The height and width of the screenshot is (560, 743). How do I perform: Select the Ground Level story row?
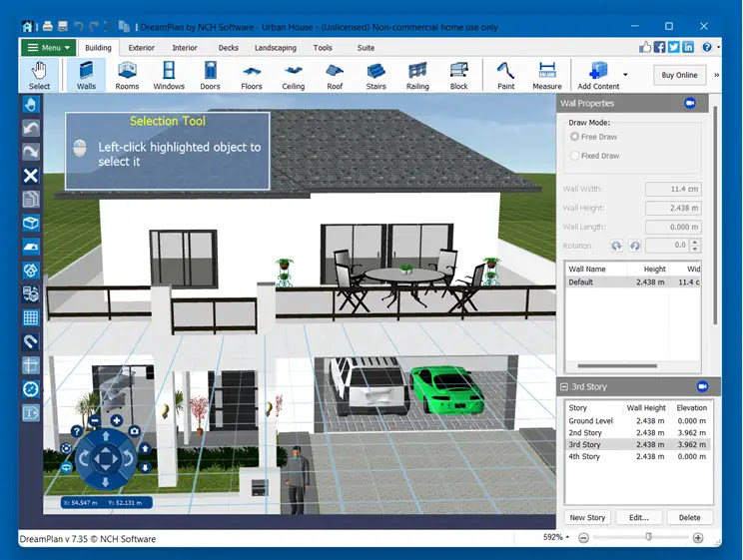[x=638, y=420]
